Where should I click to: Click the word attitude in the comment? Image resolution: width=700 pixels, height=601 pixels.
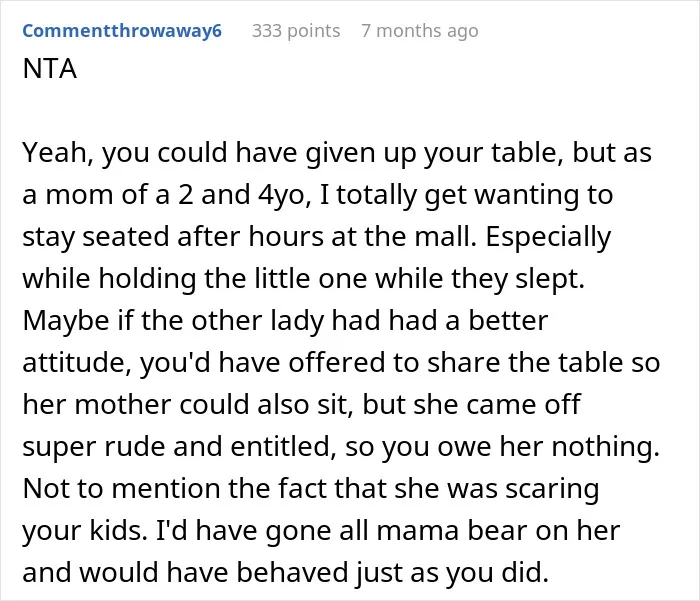(76, 363)
